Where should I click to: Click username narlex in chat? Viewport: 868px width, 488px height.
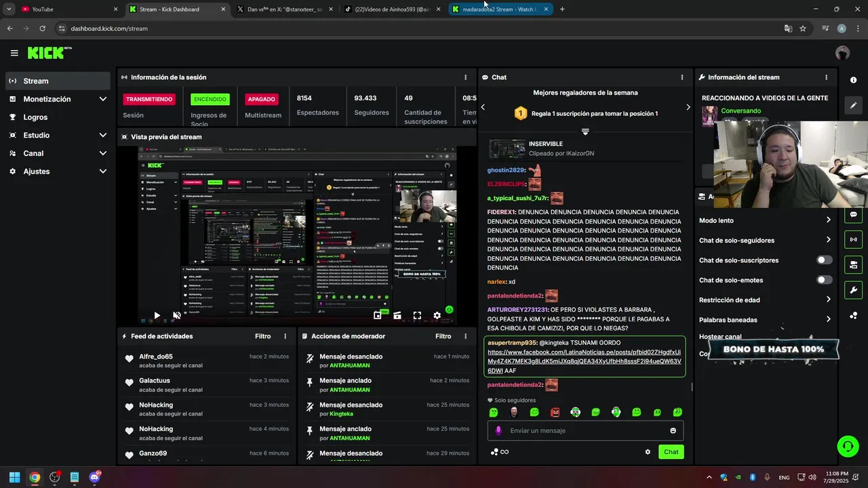point(496,281)
